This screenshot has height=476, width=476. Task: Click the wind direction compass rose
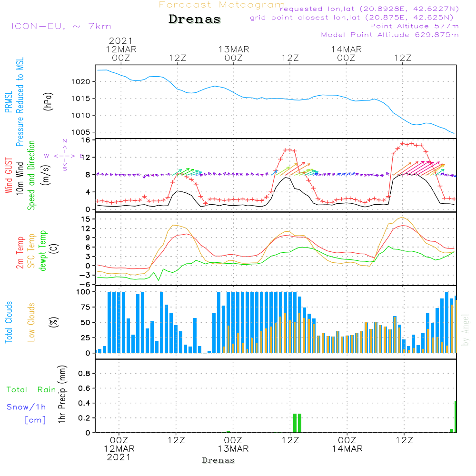pyautogui.click(x=64, y=155)
